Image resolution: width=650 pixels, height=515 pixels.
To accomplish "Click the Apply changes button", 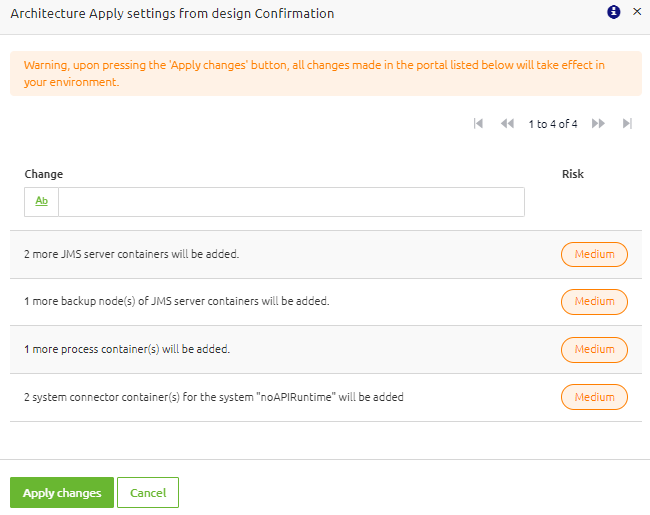I will 62,493.
